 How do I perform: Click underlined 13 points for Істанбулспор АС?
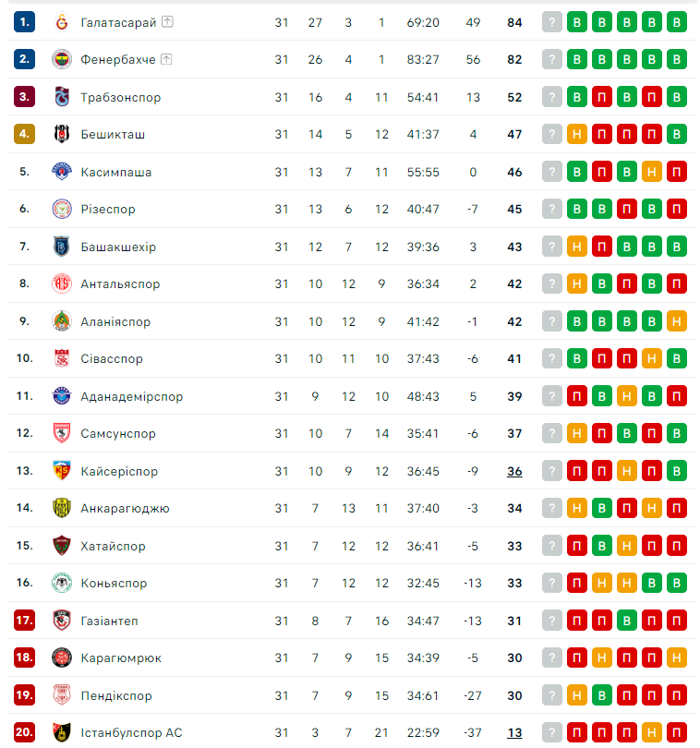click(514, 732)
